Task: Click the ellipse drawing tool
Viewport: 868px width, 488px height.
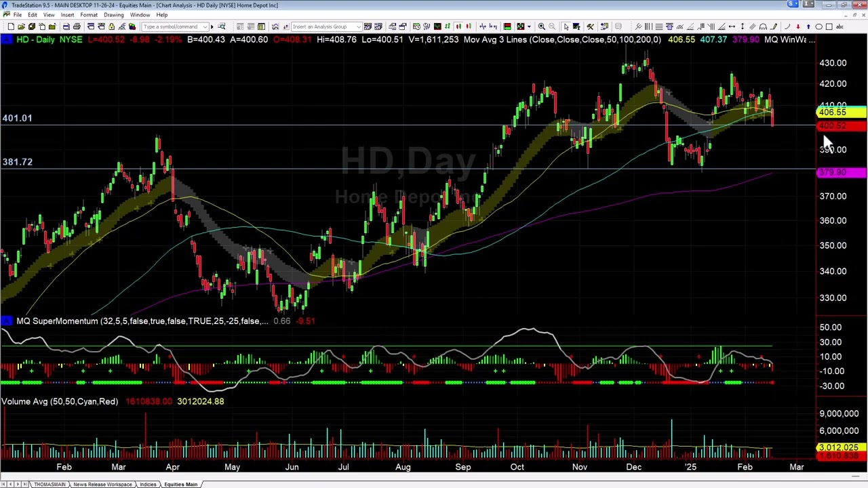Action: 819,26
